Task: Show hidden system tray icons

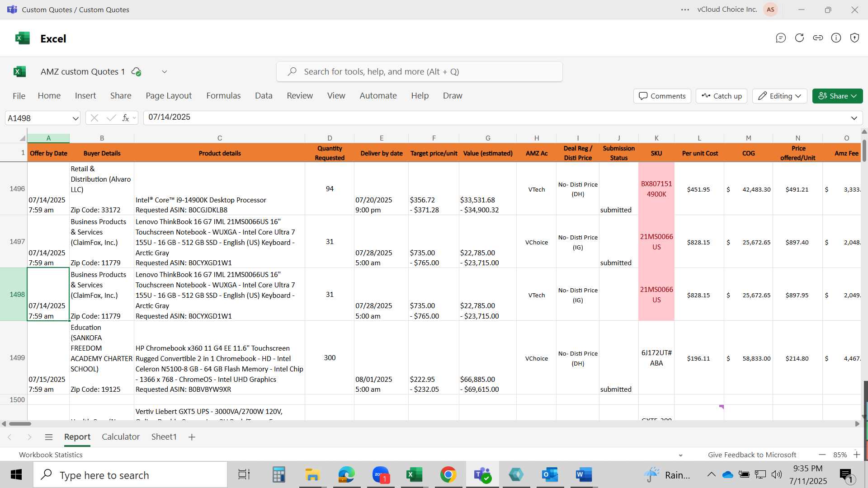Action: click(711, 474)
